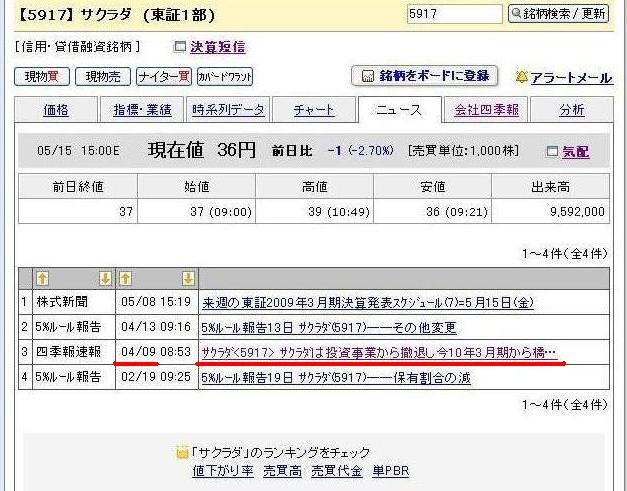Image resolution: width=627 pixels, height=491 pixels.
Task: Click crown icon beside ranking check text
Action: click(x=182, y=452)
